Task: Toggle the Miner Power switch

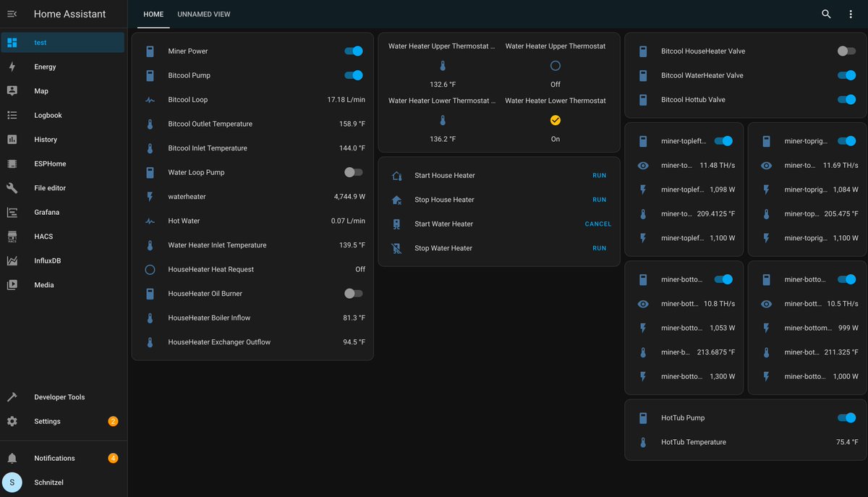Action: point(354,51)
